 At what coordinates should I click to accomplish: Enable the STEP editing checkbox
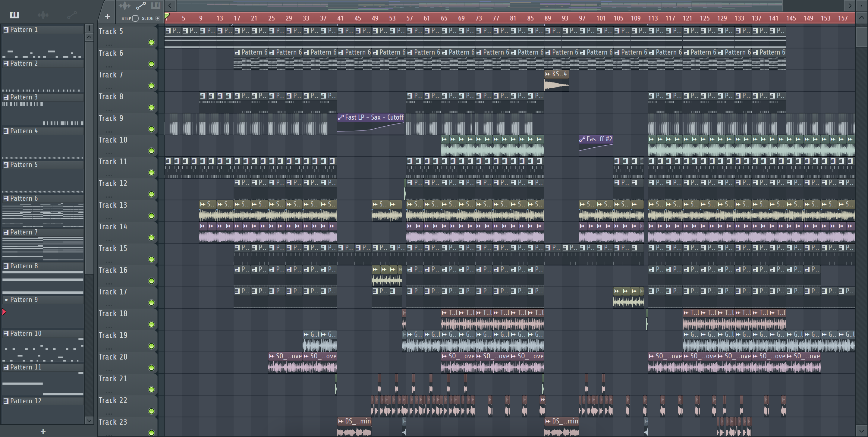click(135, 18)
